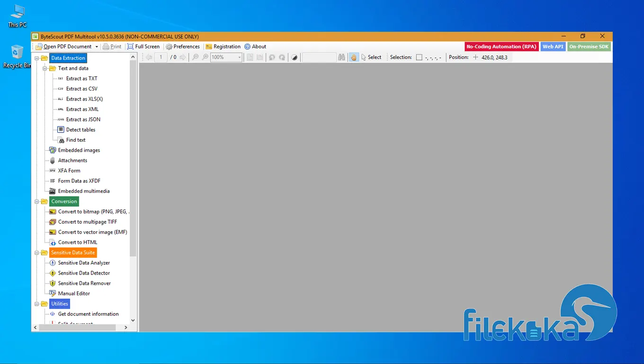Click the Form Data as XFDF icon
644x364 pixels.
pyautogui.click(x=53, y=181)
